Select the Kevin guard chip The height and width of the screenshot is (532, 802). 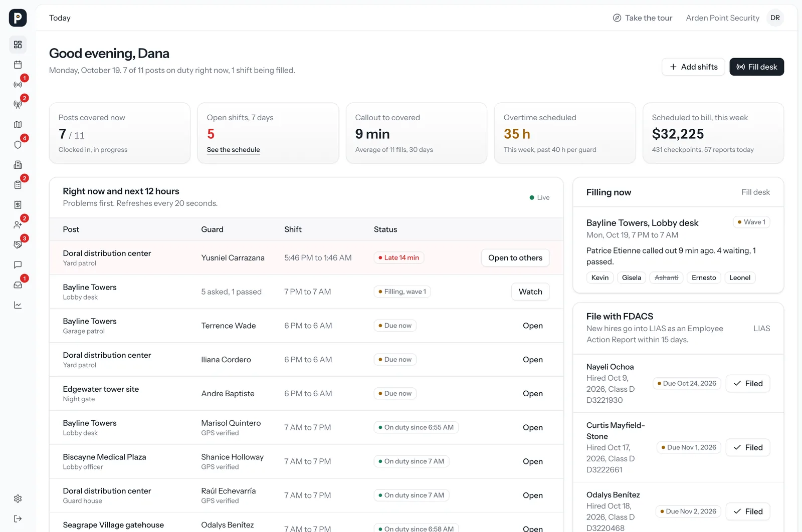600,278
